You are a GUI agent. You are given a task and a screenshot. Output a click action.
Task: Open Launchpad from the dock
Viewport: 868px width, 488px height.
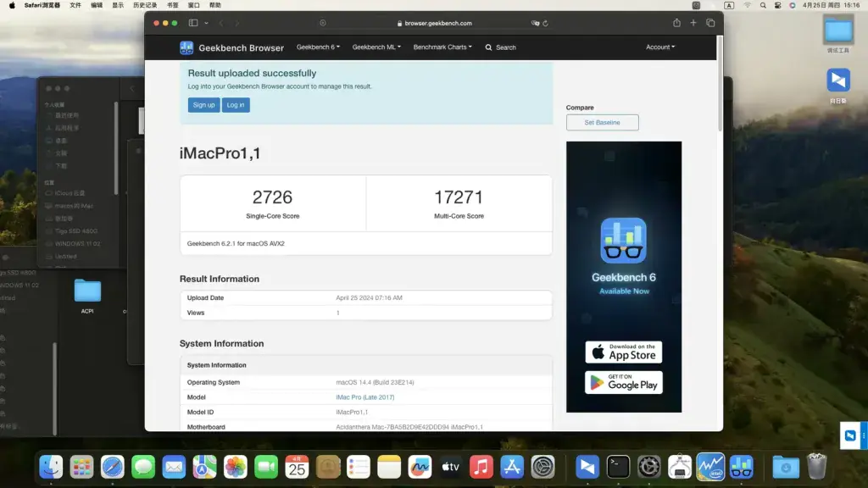click(x=82, y=467)
